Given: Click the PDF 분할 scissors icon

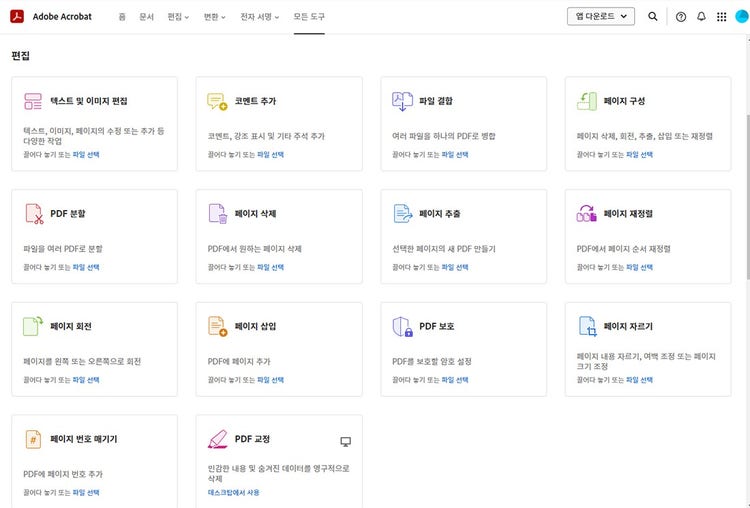Looking at the screenshot, I should [34, 214].
